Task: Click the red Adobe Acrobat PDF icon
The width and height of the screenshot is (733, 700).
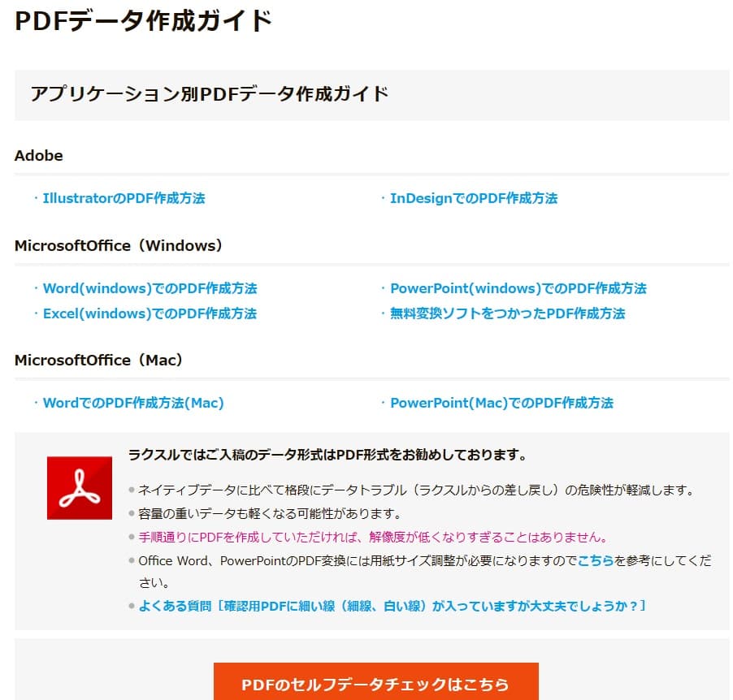Action: point(80,487)
